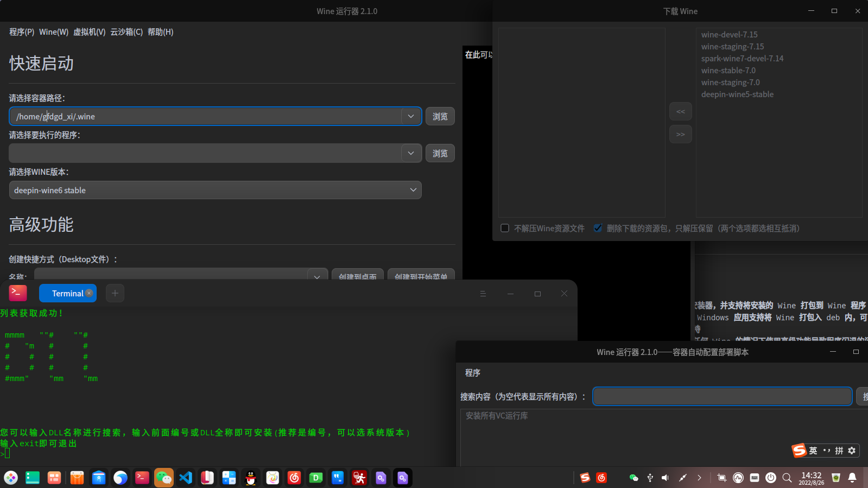Screen dimensions: 868x488
Task: Open the date and time display
Action: (812, 478)
